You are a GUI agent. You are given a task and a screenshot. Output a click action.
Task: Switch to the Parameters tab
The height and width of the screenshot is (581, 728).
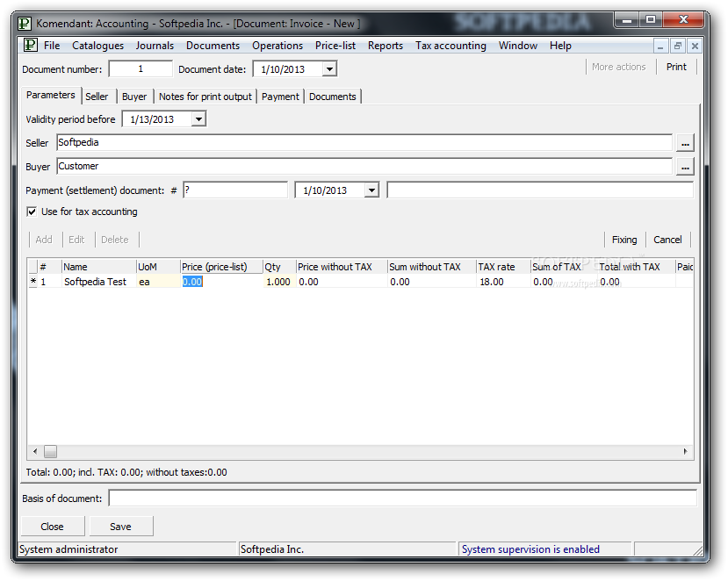pyautogui.click(x=51, y=95)
